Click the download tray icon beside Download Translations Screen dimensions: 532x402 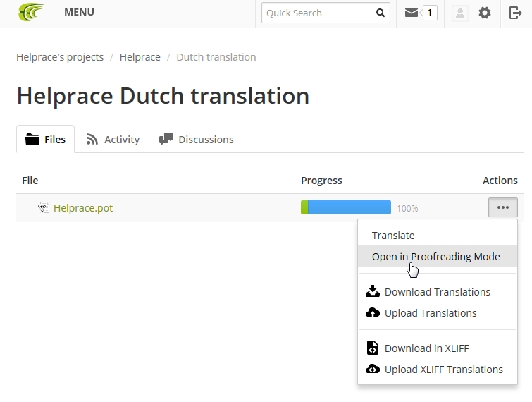pyautogui.click(x=373, y=291)
